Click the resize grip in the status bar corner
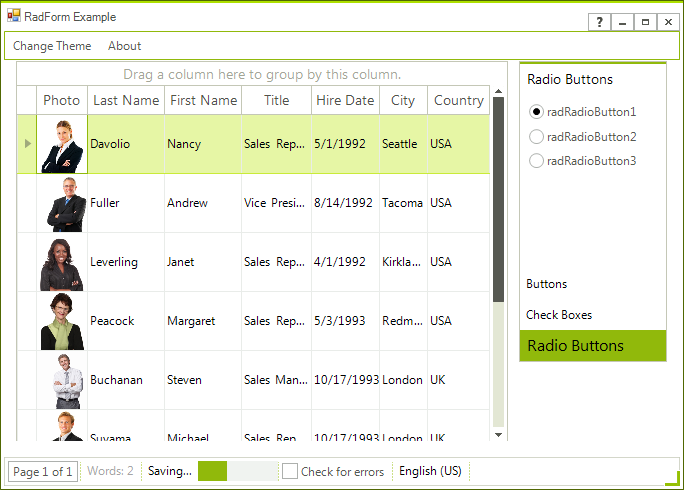The image size is (684, 490). pos(672,478)
